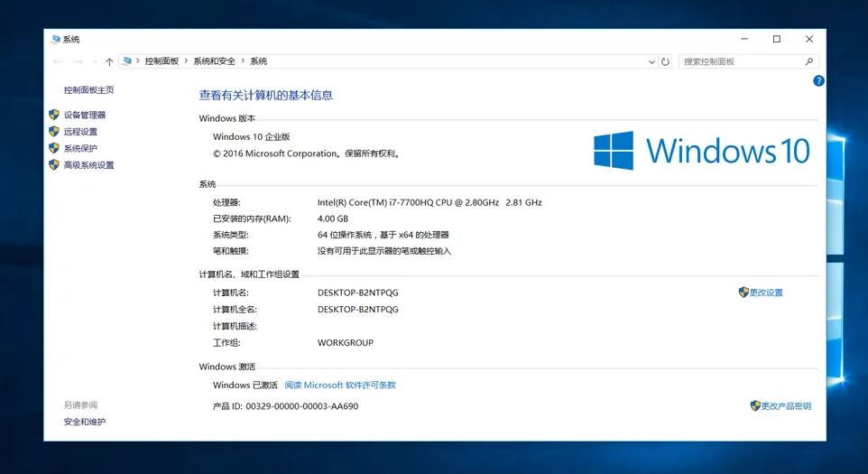
Task: Open 安全和维护 link
Action: coord(85,422)
